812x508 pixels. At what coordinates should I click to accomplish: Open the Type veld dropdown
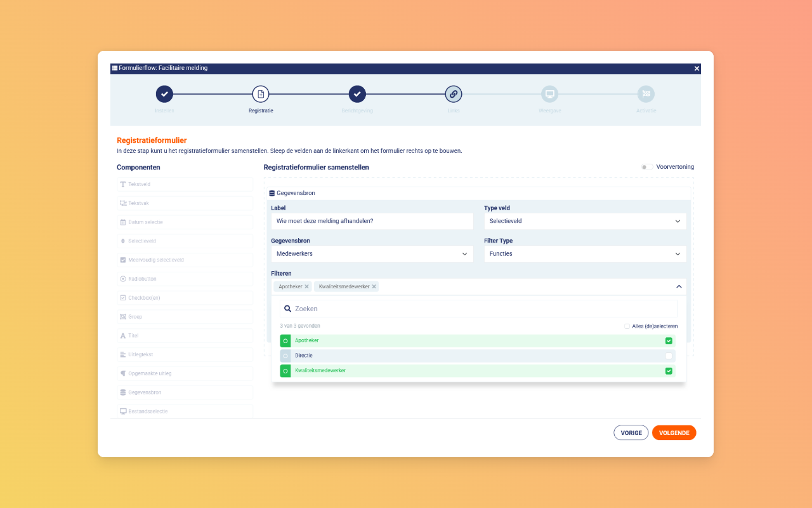[585, 221]
